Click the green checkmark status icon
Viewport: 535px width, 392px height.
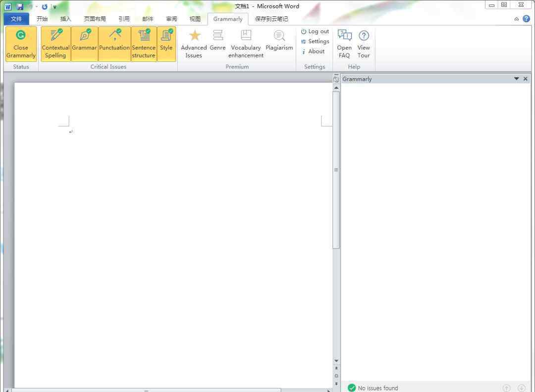[x=352, y=388]
